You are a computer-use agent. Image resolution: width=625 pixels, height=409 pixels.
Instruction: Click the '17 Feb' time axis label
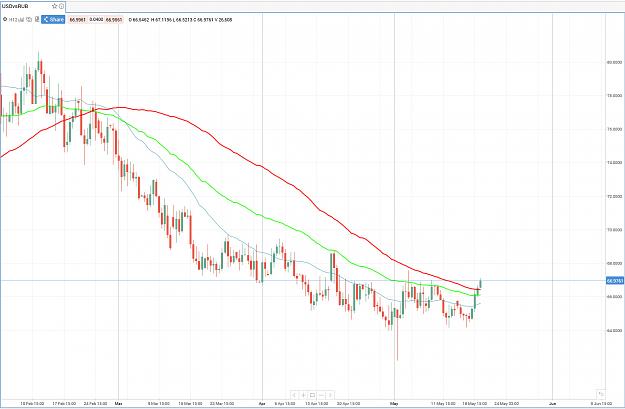coord(65,404)
